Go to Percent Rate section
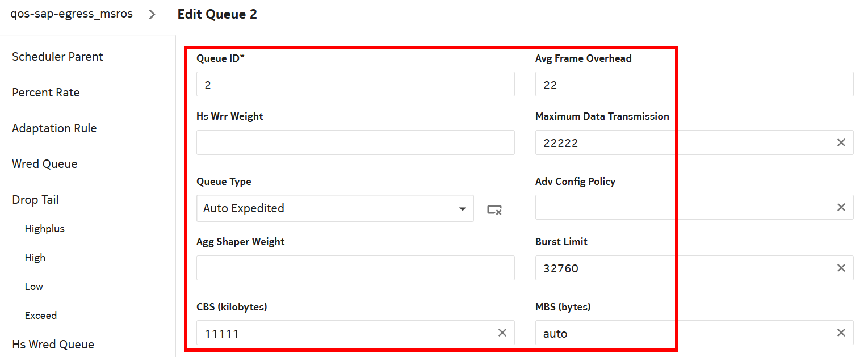The width and height of the screenshot is (868, 357). [x=45, y=93]
